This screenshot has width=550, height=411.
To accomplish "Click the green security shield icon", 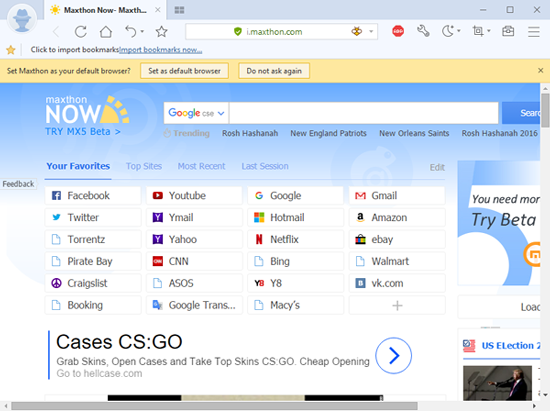I will point(237,32).
